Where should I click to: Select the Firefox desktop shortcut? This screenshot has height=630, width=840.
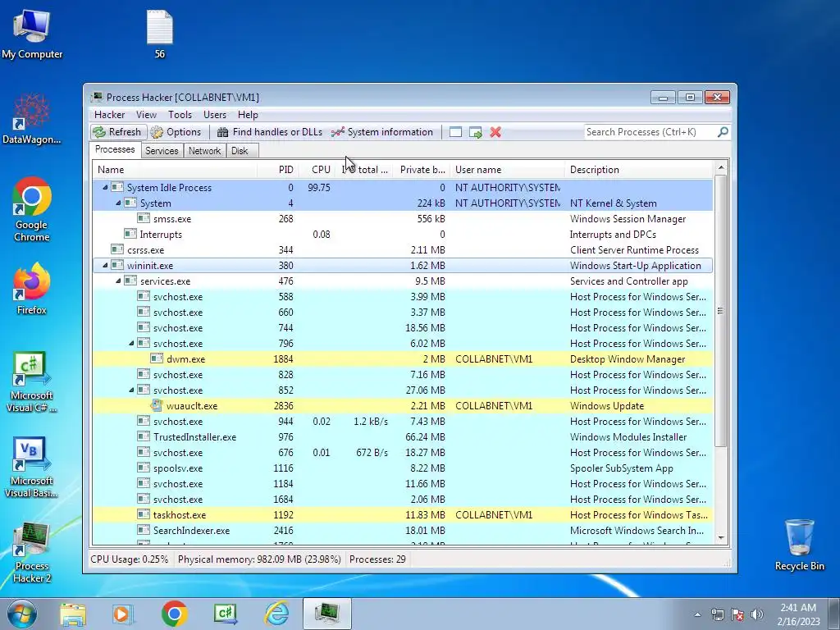(32, 288)
